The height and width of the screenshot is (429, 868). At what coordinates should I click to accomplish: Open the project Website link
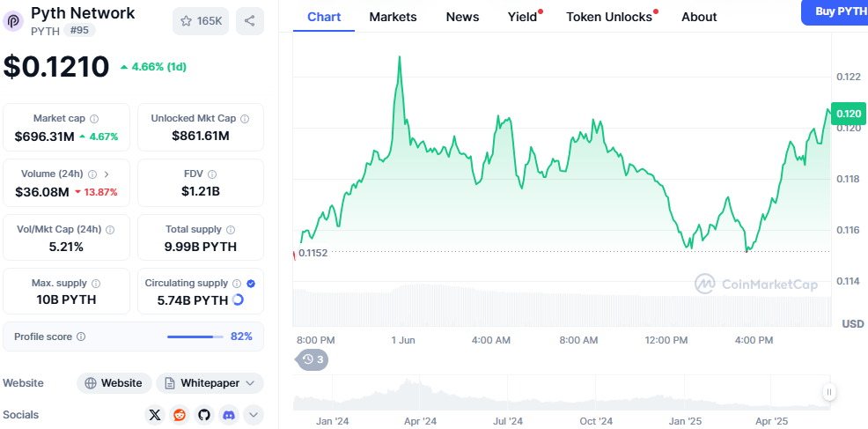(x=114, y=383)
